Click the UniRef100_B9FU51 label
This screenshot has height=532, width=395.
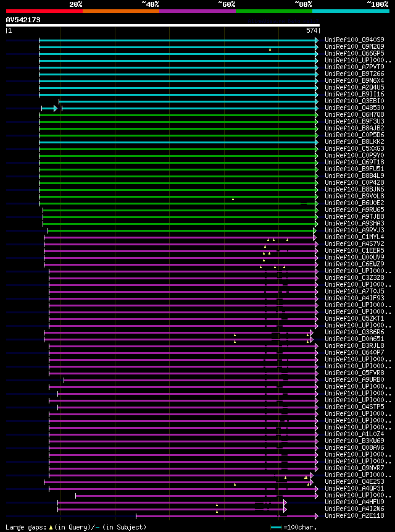point(354,169)
